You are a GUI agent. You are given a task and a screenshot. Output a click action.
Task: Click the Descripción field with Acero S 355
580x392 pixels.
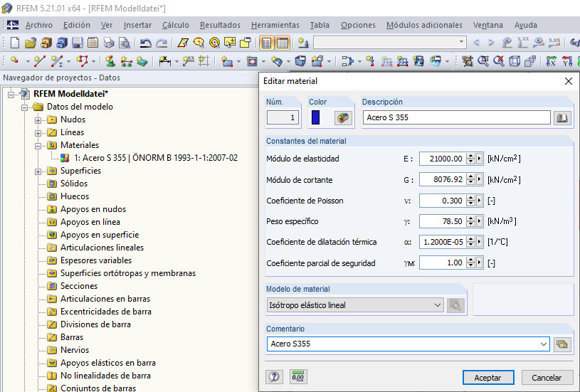456,117
